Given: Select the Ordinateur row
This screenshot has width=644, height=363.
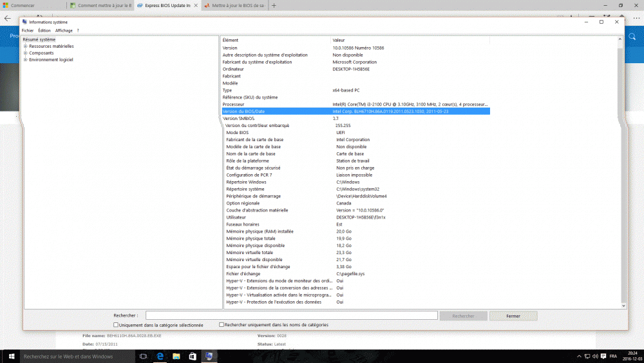Looking at the screenshot, I should [x=355, y=69].
